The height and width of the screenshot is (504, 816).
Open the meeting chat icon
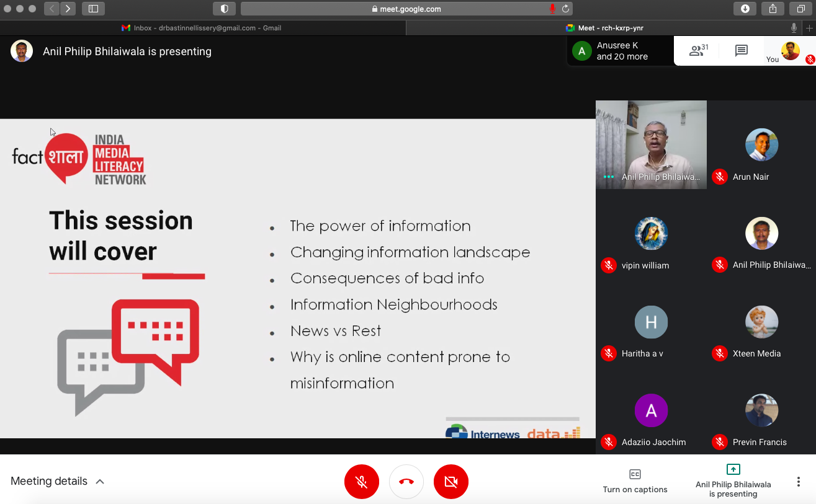pos(741,51)
